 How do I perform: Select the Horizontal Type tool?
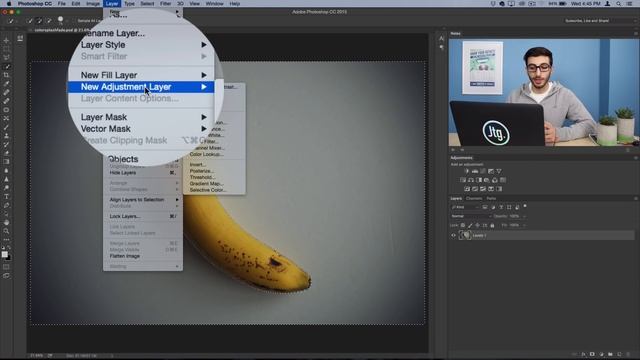pyautogui.click(x=6, y=197)
